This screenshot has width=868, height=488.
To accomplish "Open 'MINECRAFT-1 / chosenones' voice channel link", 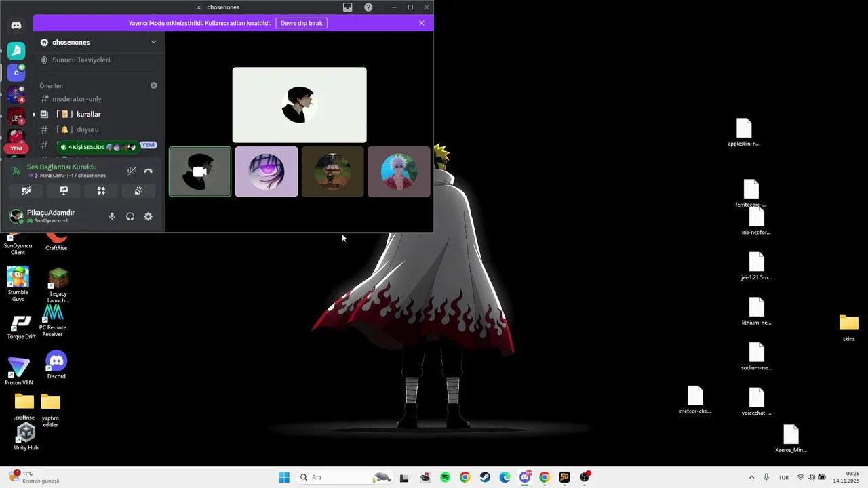I will tap(73, 176).
